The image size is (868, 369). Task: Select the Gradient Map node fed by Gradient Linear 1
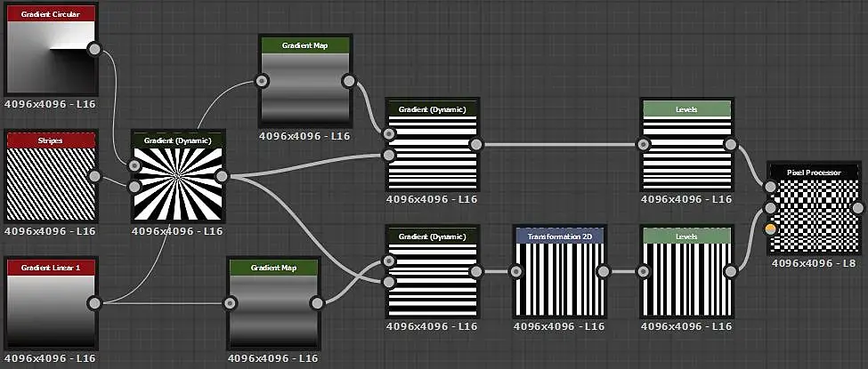pyautogui.click(x=273, y=303)
